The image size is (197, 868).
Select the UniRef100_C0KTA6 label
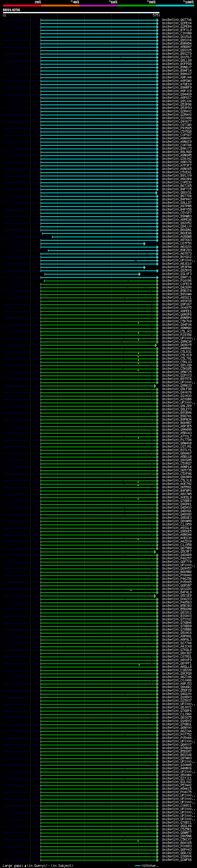tap(177, 145)
